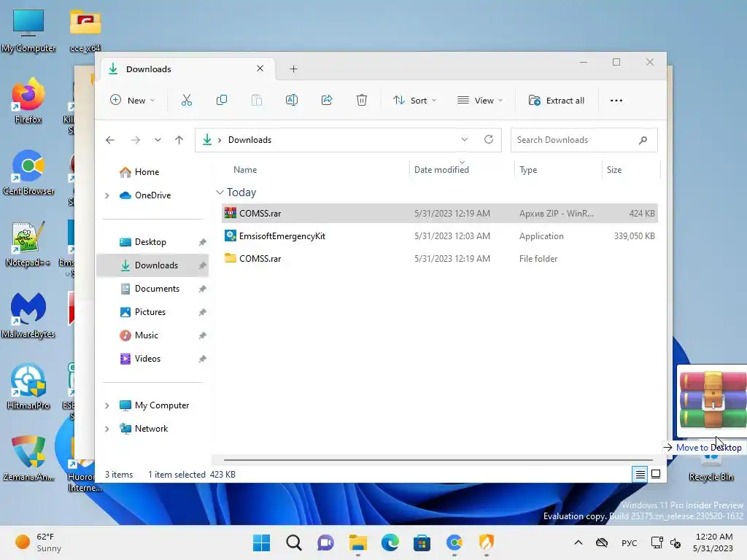Switch to Details view icon in status bar
This screenshot has height=560, width=747.
point(640,474)
